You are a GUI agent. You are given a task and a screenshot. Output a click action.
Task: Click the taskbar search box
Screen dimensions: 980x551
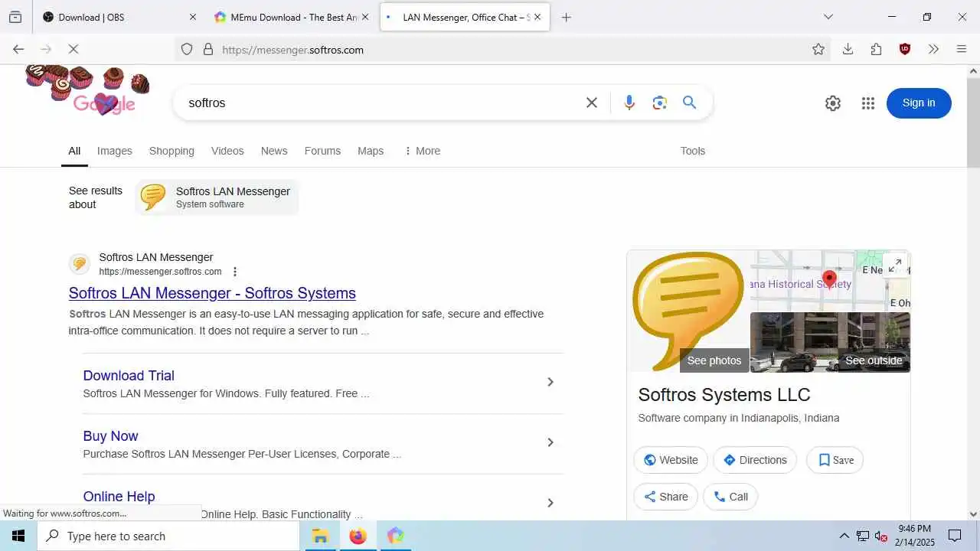coord(168,536)
